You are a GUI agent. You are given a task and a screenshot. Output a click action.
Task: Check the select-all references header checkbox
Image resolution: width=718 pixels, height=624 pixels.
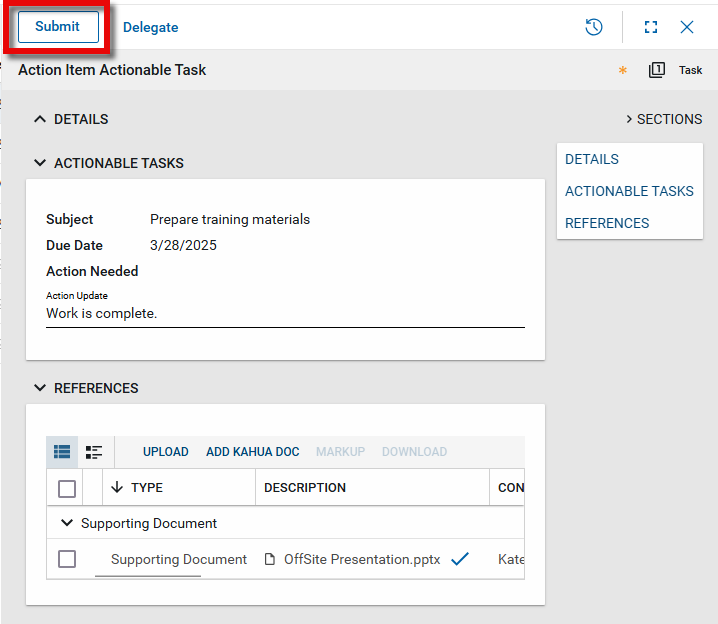pos(67,488)
